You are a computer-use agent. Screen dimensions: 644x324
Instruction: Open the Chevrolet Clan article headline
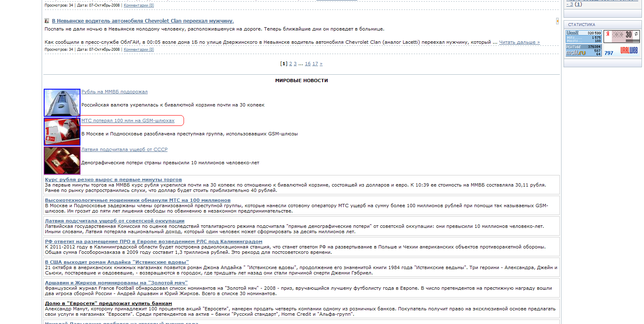(143, 21)
